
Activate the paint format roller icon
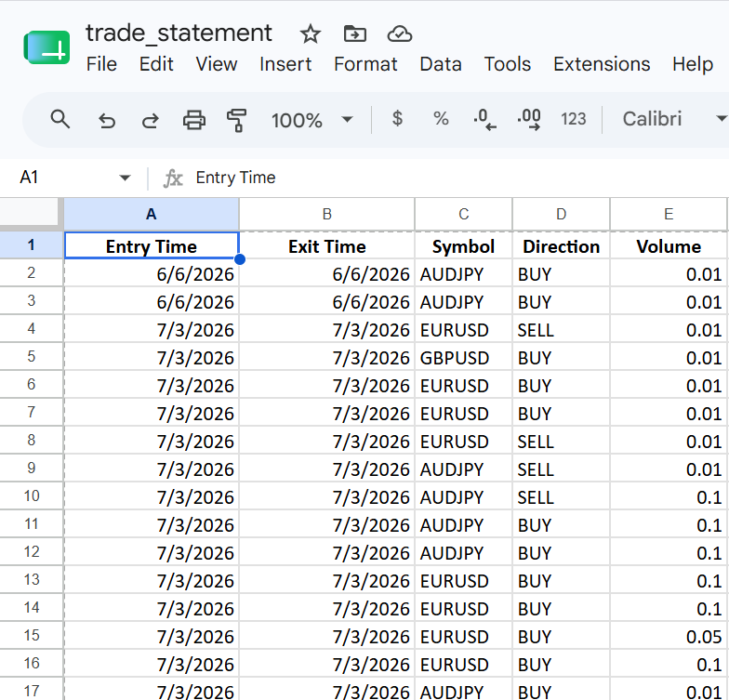tap(236, 120)
